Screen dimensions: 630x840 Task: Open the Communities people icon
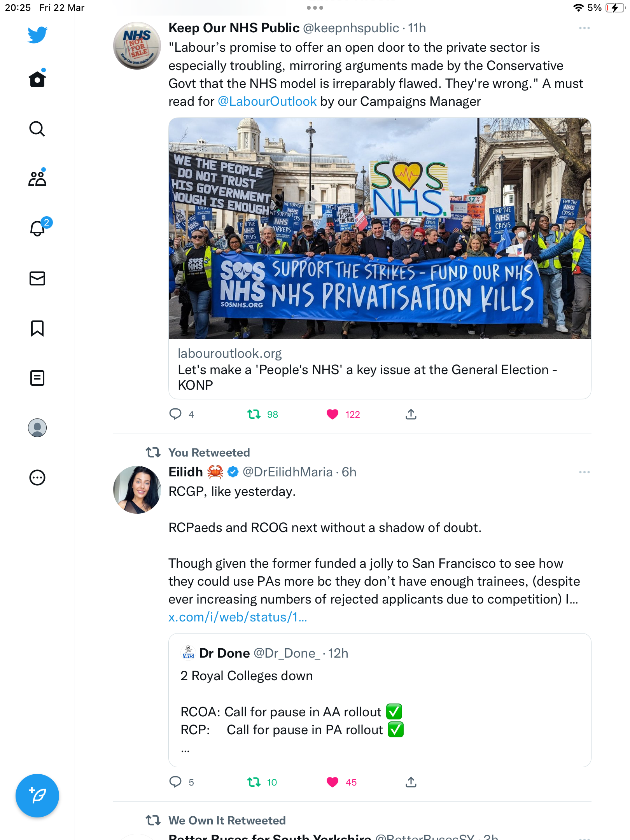(37, 178)
